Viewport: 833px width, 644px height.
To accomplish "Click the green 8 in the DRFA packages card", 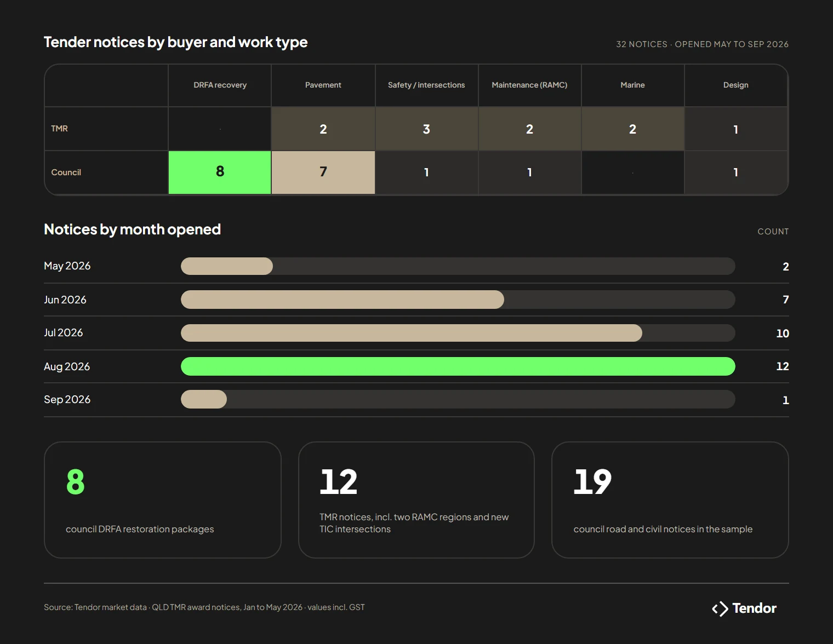I will pyautogui.click(x=76, y=482).
